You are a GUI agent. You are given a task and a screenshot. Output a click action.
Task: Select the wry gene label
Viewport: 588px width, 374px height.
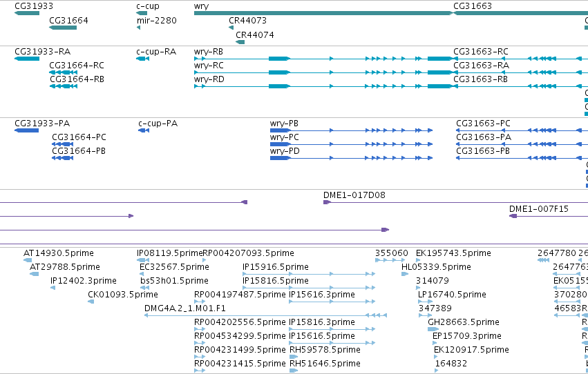click(201, 6)
